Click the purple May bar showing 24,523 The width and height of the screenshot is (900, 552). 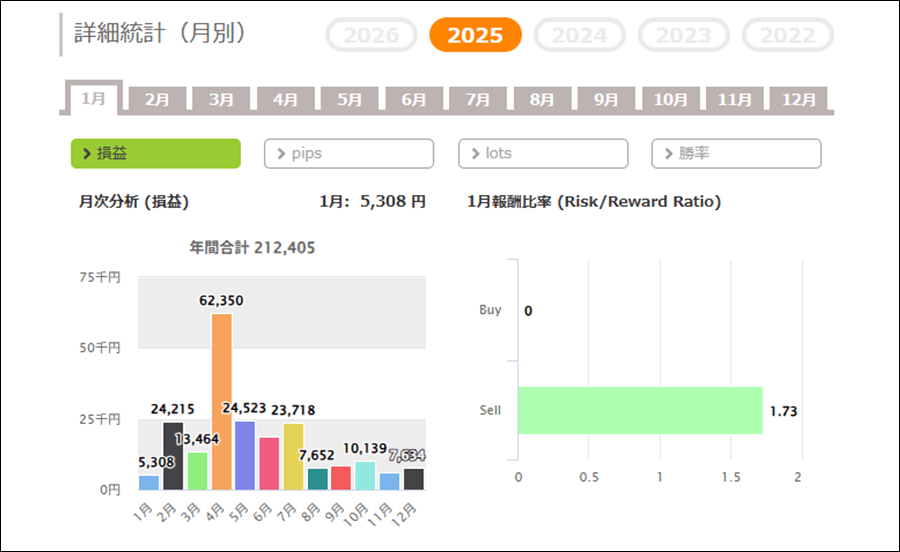245,455
